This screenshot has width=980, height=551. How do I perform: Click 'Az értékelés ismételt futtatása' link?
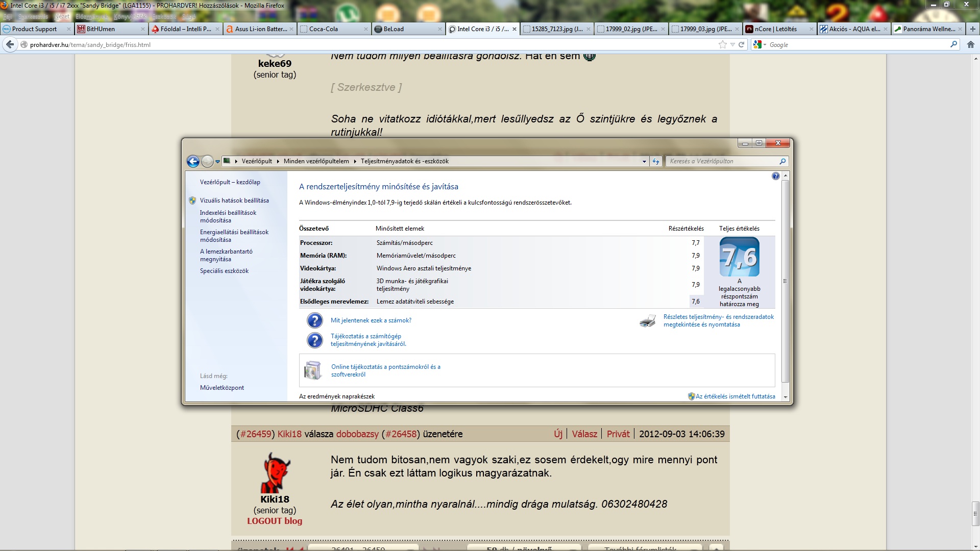pyautogui.click(x=735, y=396)
